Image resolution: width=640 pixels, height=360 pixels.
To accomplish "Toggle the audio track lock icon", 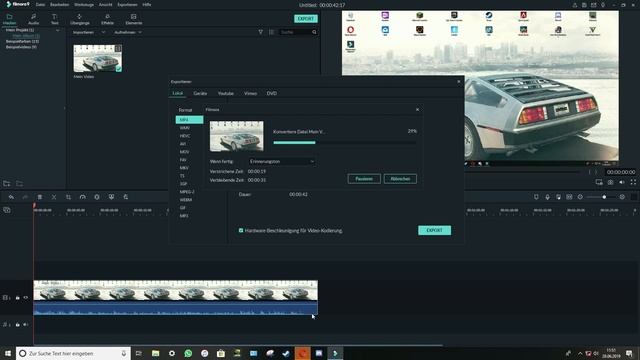I will 18,325.
